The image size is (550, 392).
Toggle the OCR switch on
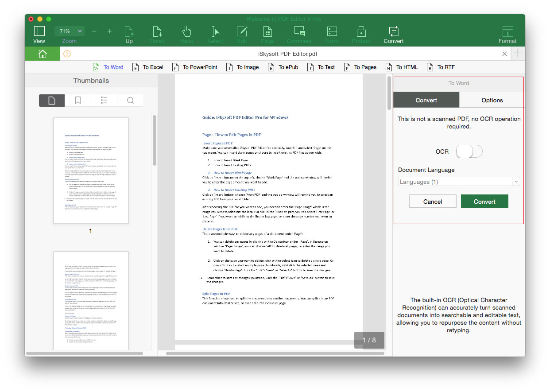469,151
